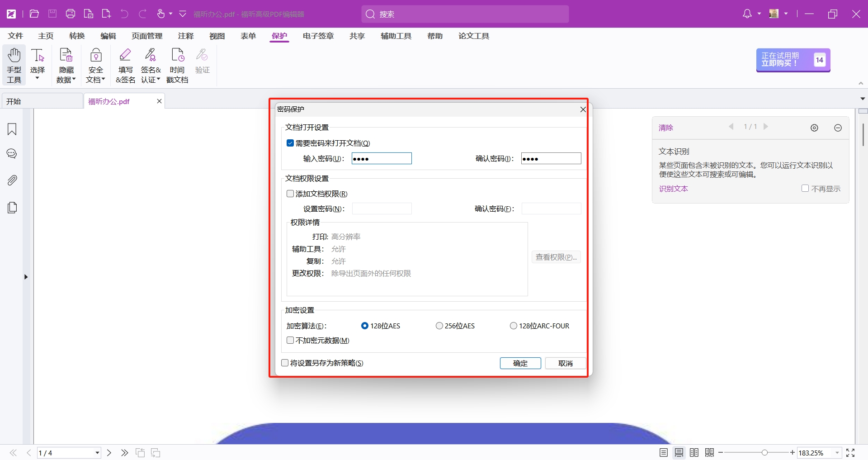Select the Fill & Sign (填写&签名) tool
Viewport: 868px width, 460px height.
point(125,65)
